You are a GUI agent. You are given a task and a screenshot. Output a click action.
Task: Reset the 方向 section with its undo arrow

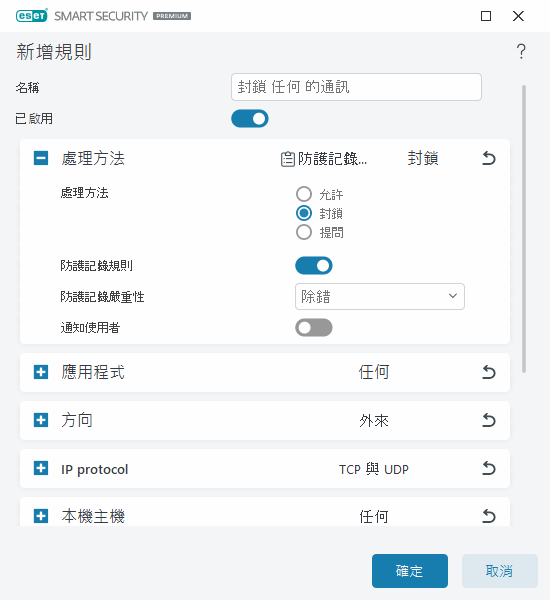(488, 420)
